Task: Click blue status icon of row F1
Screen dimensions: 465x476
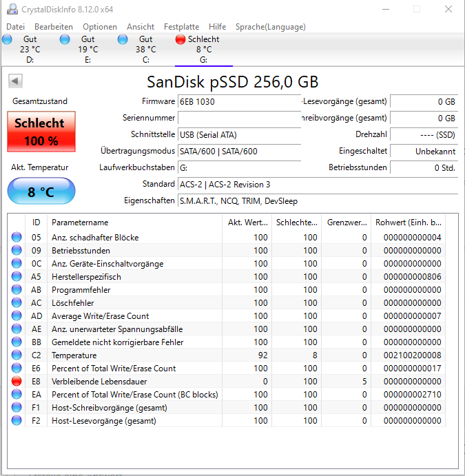Action: (x=17, y=407)
